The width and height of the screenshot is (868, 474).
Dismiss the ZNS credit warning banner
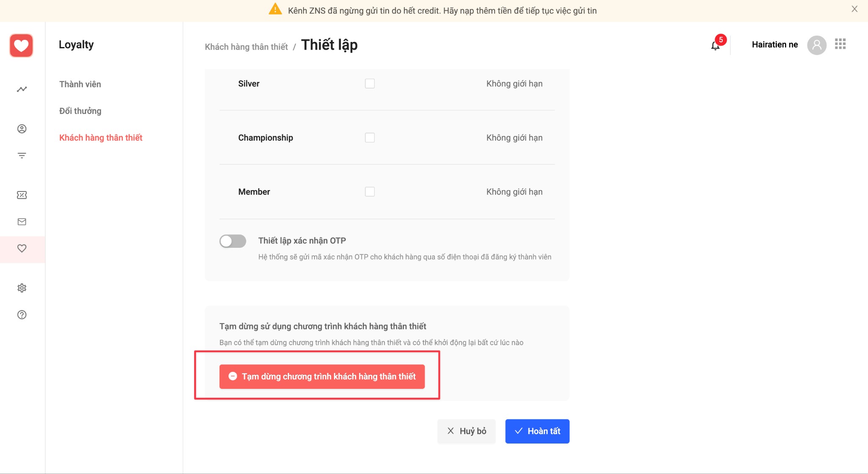[x=854, y=9]
